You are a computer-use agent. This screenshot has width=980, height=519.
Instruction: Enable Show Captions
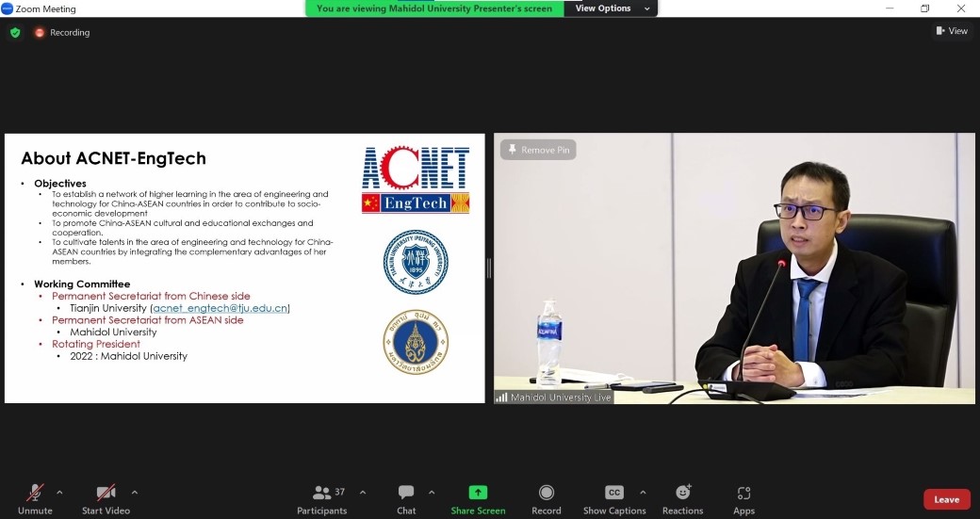click(x=614, y=493)
